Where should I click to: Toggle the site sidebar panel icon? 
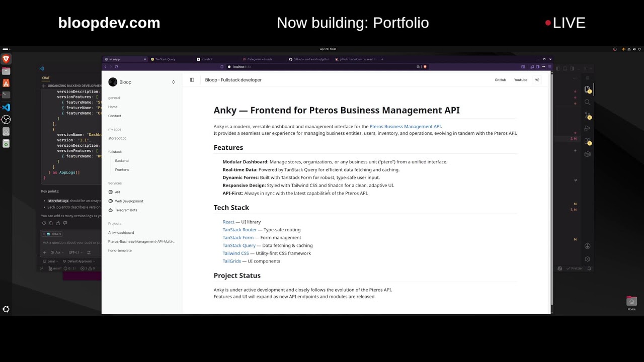click(192, 80)
